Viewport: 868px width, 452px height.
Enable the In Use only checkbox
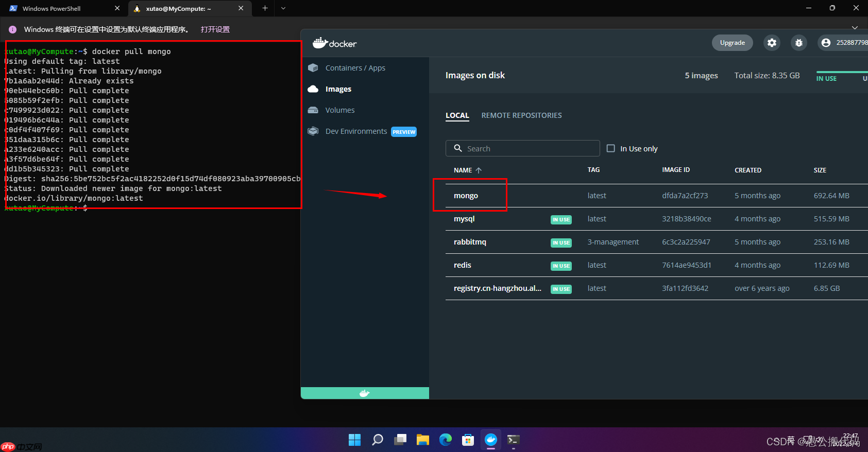click(611, 148)
